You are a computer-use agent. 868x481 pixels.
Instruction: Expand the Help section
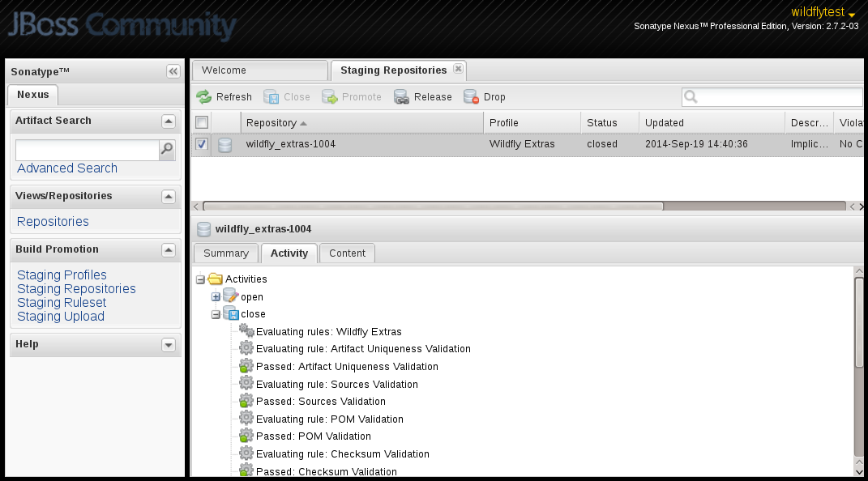click(169, 345)
